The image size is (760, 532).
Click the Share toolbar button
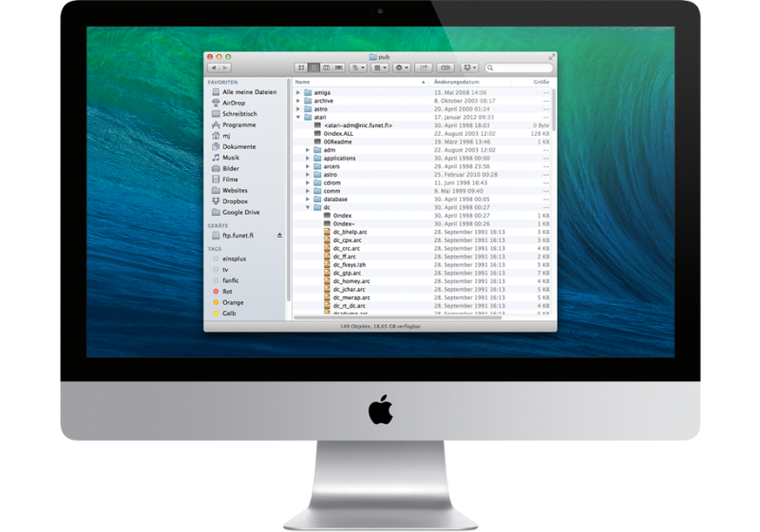424,67
